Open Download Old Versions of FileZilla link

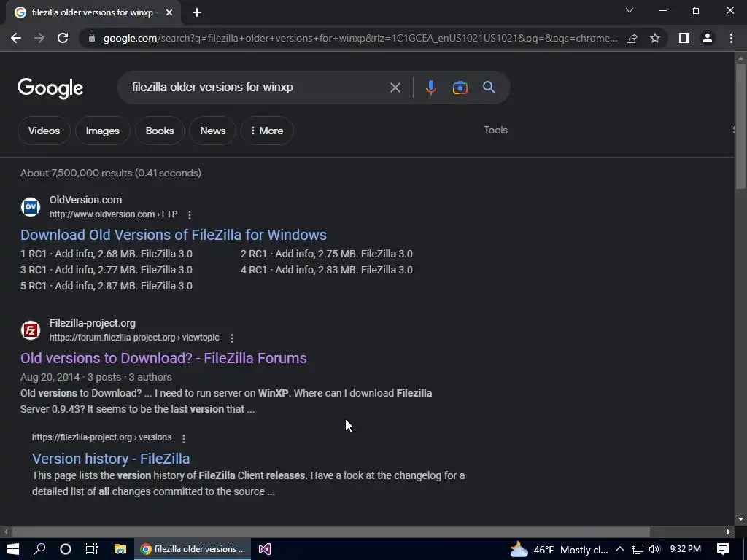174,235
